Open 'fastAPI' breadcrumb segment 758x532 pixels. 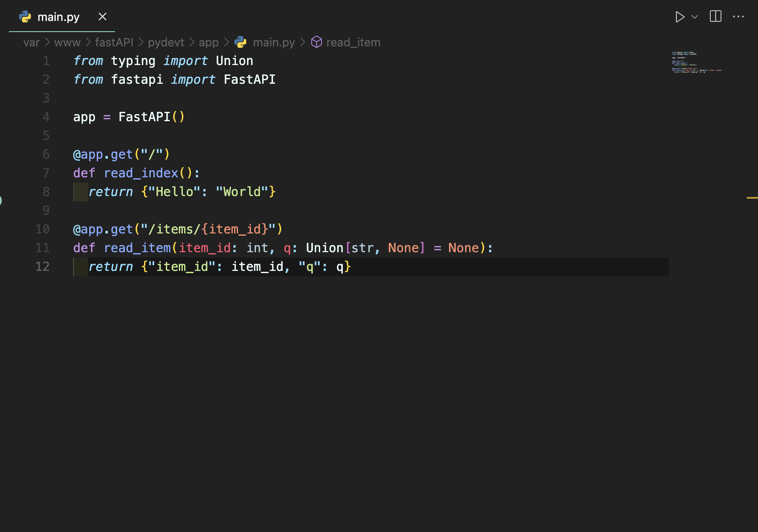(x=114, y=42)
